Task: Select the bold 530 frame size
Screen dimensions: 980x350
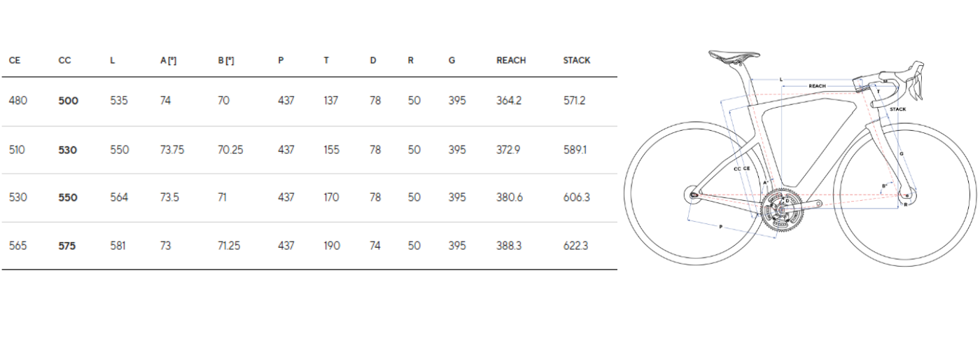Action: coord(68,150)
